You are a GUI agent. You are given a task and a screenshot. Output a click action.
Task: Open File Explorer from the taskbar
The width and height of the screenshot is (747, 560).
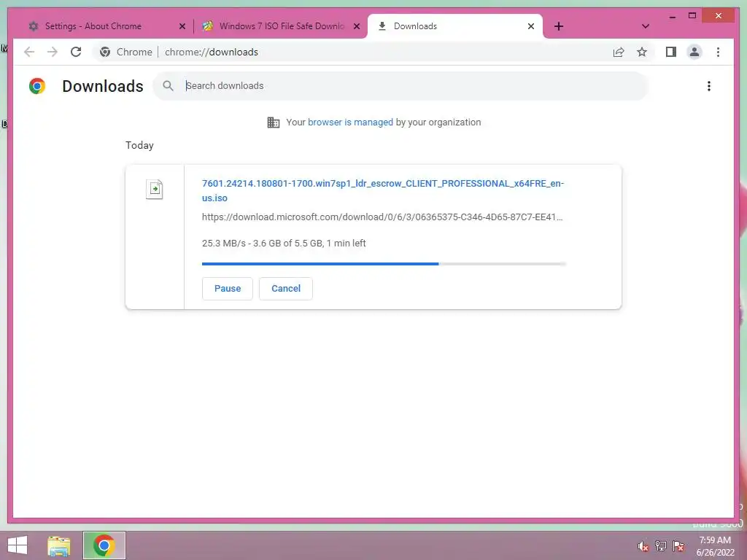(x=59, y=545)
